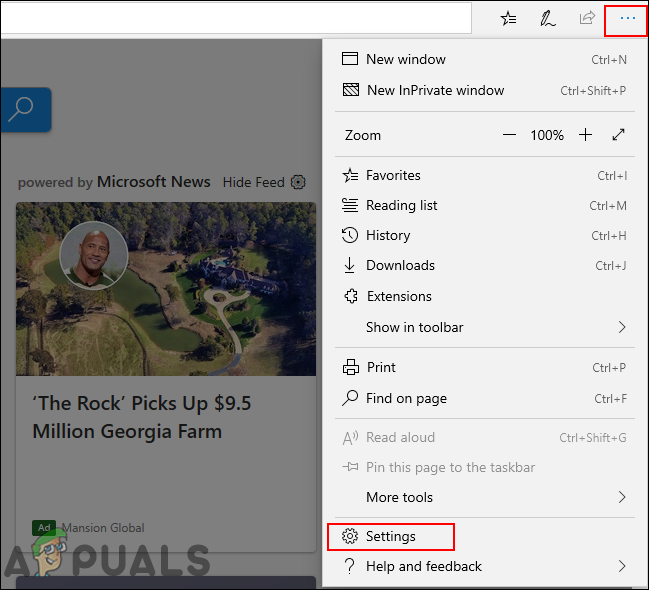Select Find on page menu entry
Screen dimensions: 649x590
(x=484, y=398)
